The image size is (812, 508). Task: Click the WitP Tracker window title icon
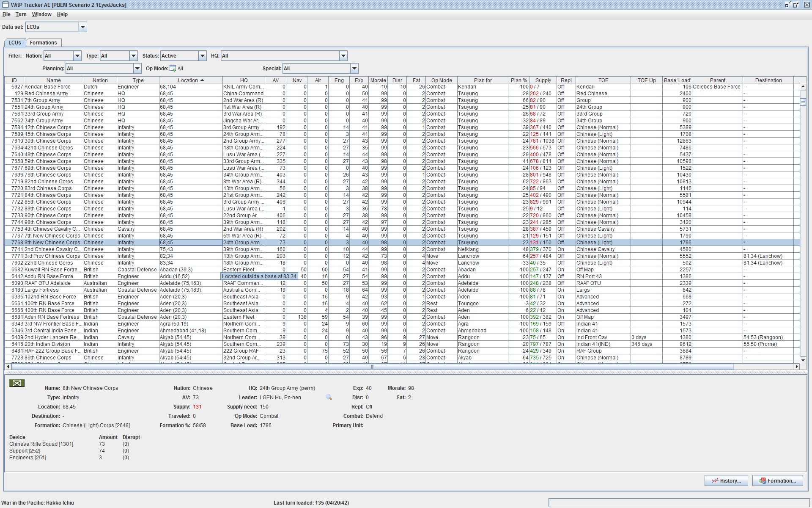coord(5,5)
